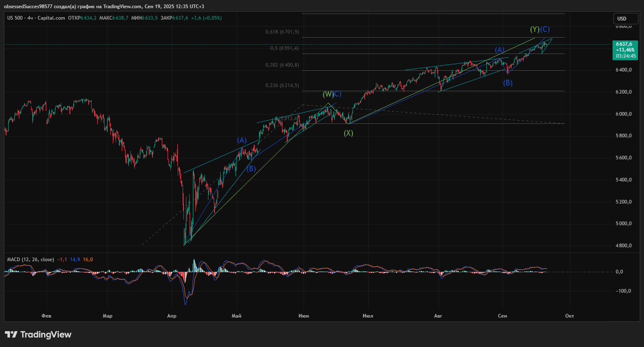Click the 6000,0 price axis label
This screenshot has height=347, width=644.
(x=624, y=114)
